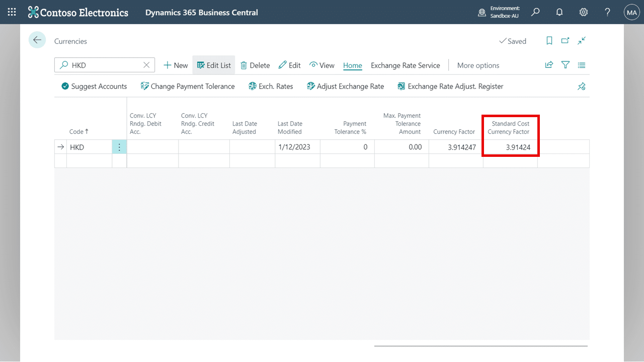The width and height of the screenshot is (644, 362).
Task: Open the HKD row three-dot menu
Action: [x=119, y=147]
